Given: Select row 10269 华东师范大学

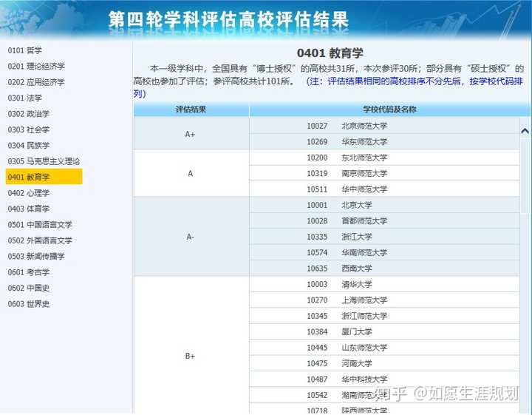Looking at the screenshot, I should (x=384, y=141).
